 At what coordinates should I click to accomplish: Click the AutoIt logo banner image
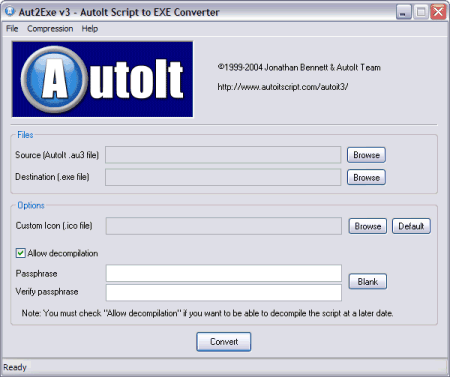(x=102, y=79)
